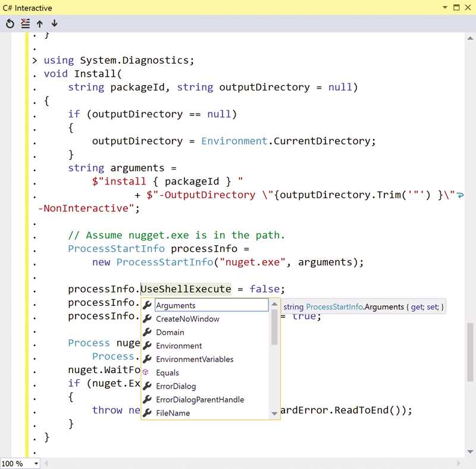Open the window position dropdown arrow
476x469 pixels.
point(445,7)
